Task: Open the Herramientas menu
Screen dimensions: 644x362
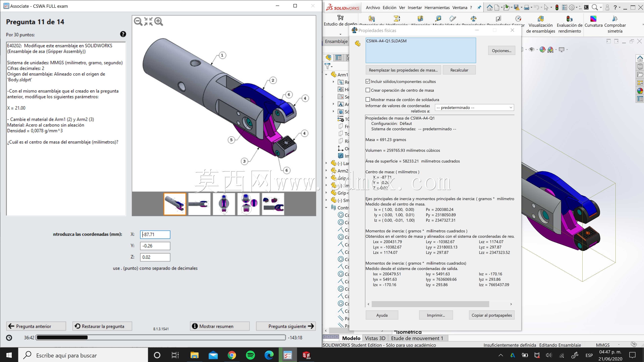Action: 437,8
